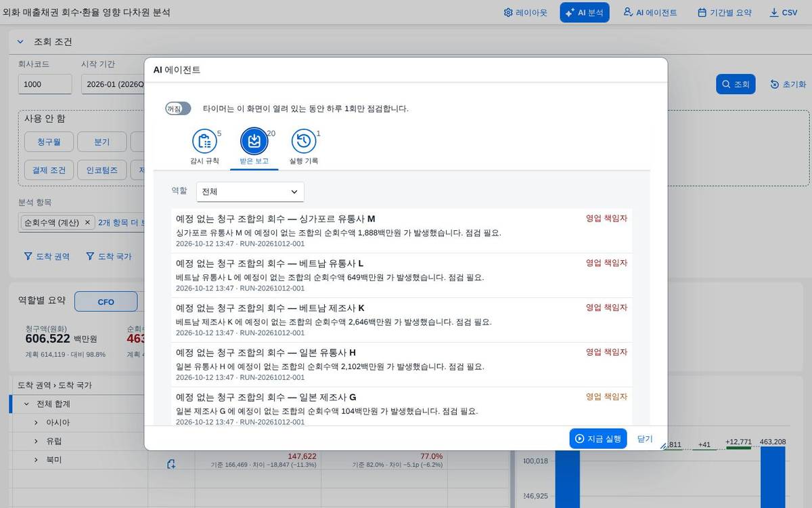Grab the dialog resize handle at corner

[x=662, y=445]
